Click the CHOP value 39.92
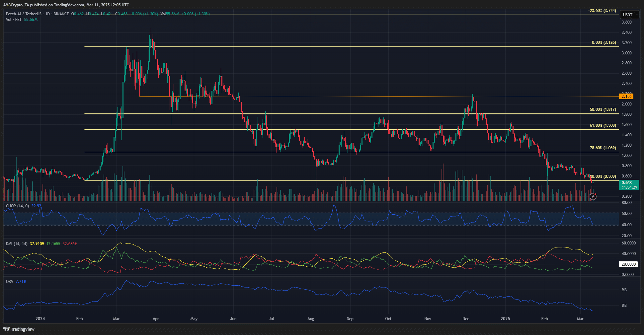This screenshot has width=644, height=335. (x=36, y=206)
